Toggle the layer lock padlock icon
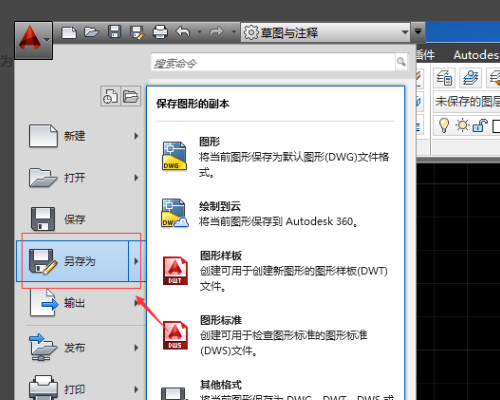500x400 pixels. [x=480, y=125]
